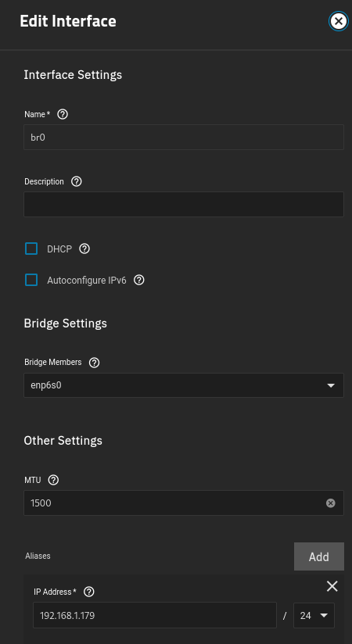Viewport: 352px width, 644px height.
Task: Expand the Bridge Members dropdown
Action: point(184,385)
